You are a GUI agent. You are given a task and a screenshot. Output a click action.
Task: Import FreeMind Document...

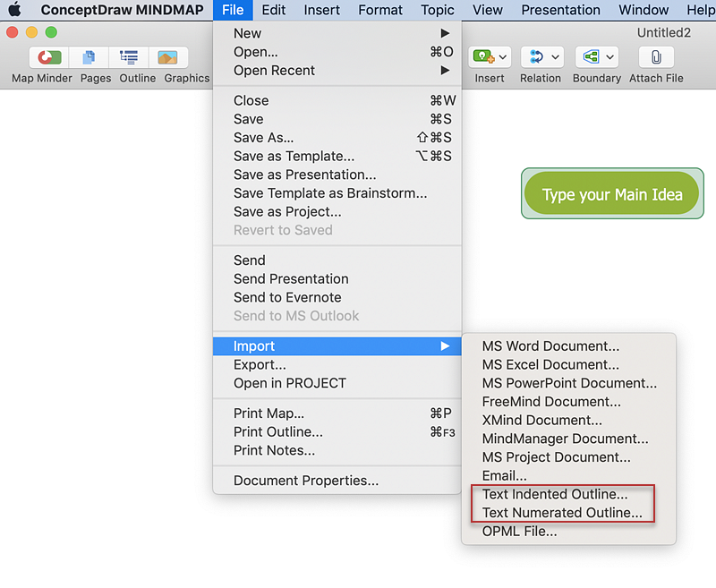568,402
